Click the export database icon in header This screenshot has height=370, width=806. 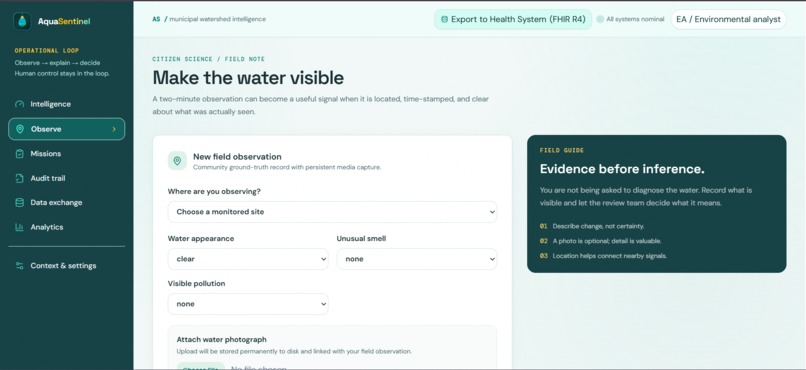(x=444, y=20)
